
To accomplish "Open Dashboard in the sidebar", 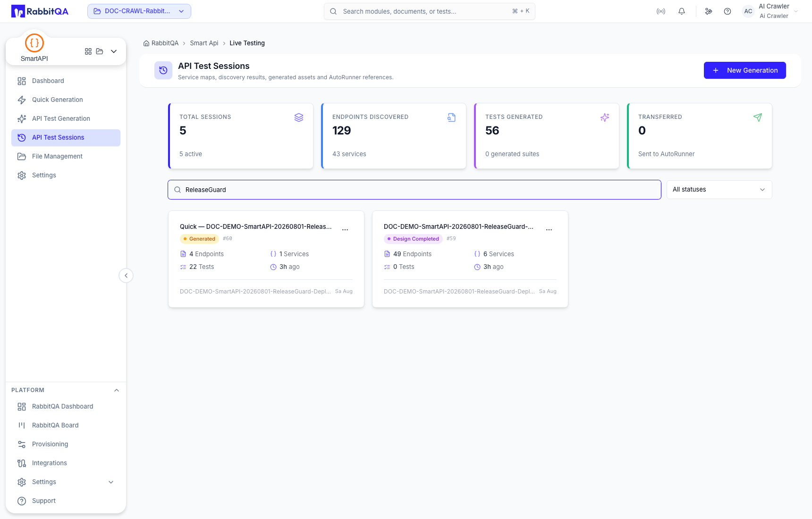I will coord(66,81).
